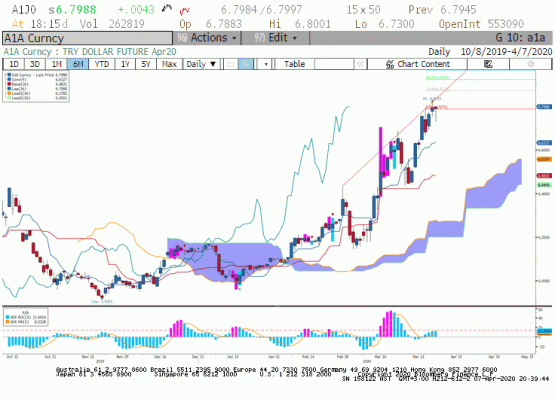Click the black intraday sparkline icon
This screenshot has height=400, width=555.
pyautogui.click(x=167, y=9)
